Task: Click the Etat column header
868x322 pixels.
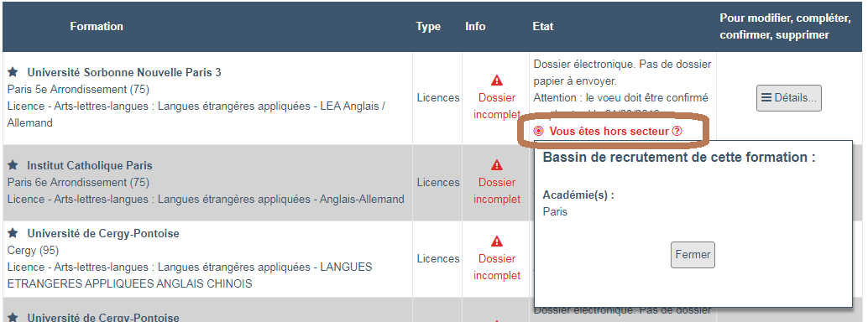Action: (x=543, y=27)
